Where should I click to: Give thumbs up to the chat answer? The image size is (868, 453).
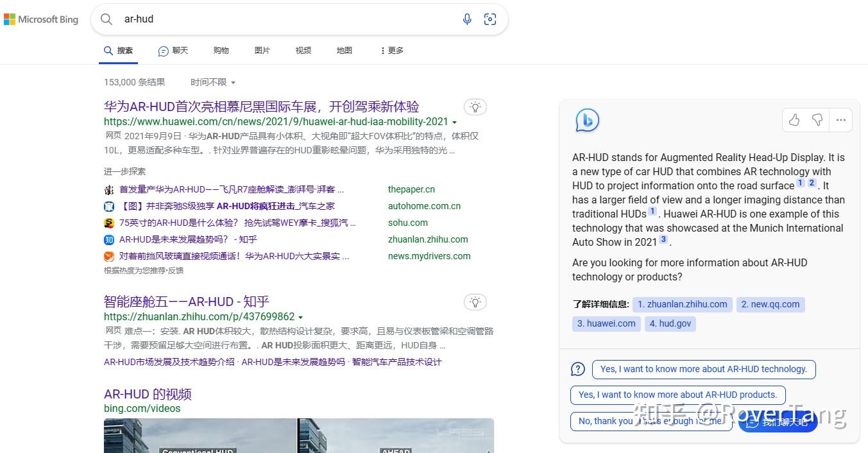(x=794, y=120)
